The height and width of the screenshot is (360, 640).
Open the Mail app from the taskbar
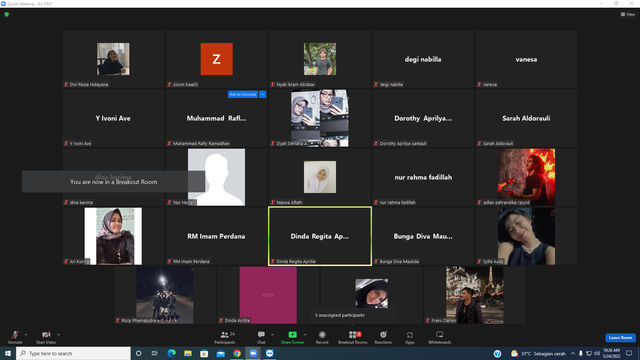[220, 353]
